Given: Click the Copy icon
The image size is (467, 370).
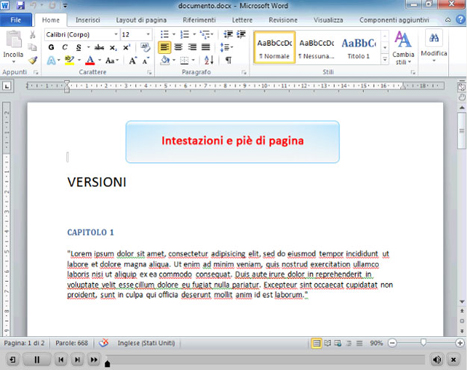Looking at the screenshot, I should coord(32,47).
